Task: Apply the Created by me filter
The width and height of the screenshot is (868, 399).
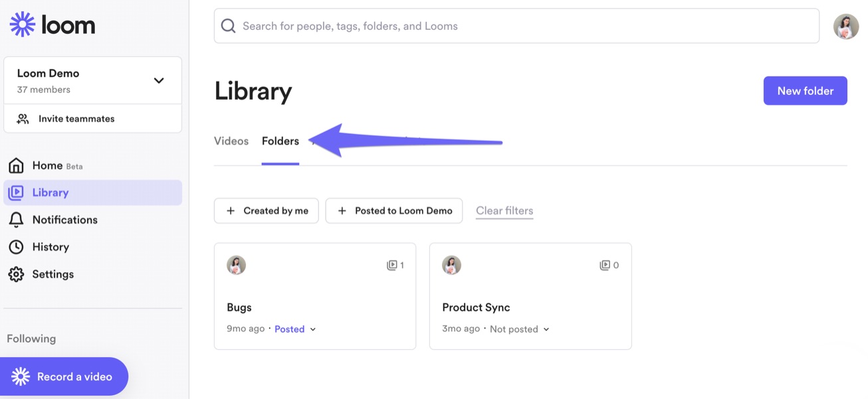Action: 267,210
